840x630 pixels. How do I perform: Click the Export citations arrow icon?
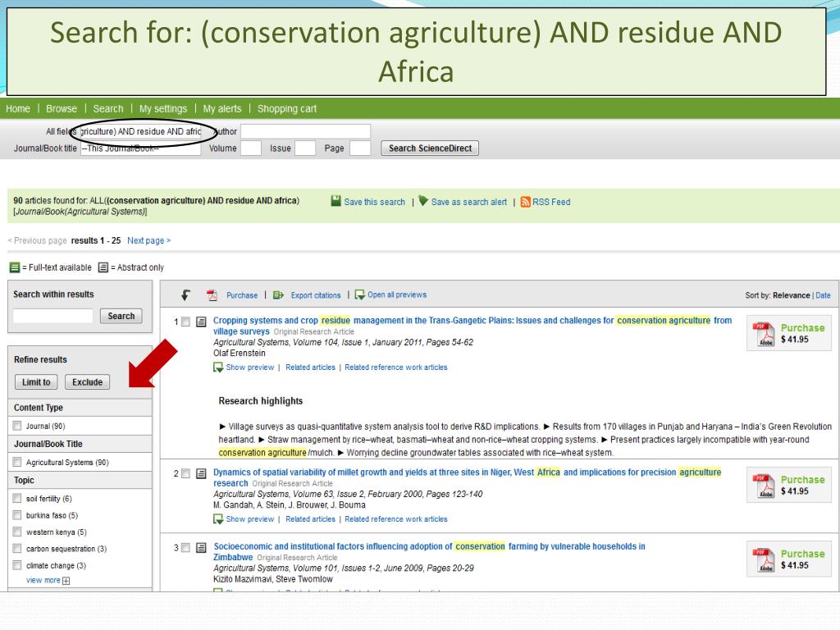point(278,294)
